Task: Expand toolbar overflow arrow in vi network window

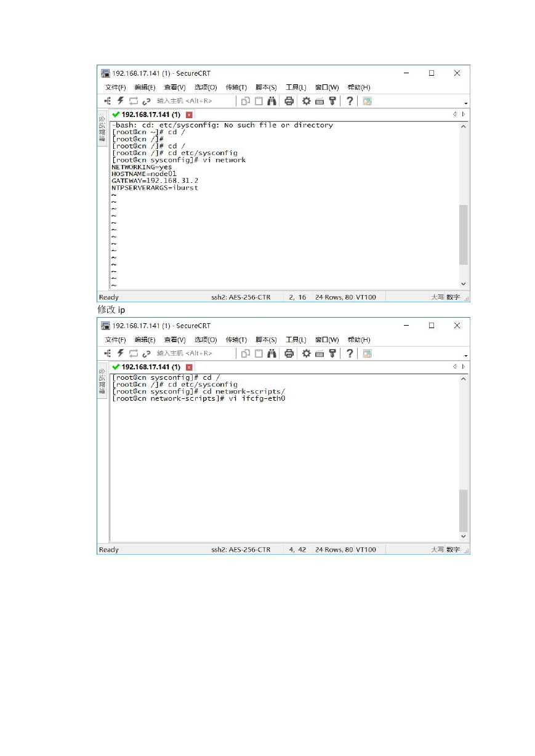Action: 466,103
